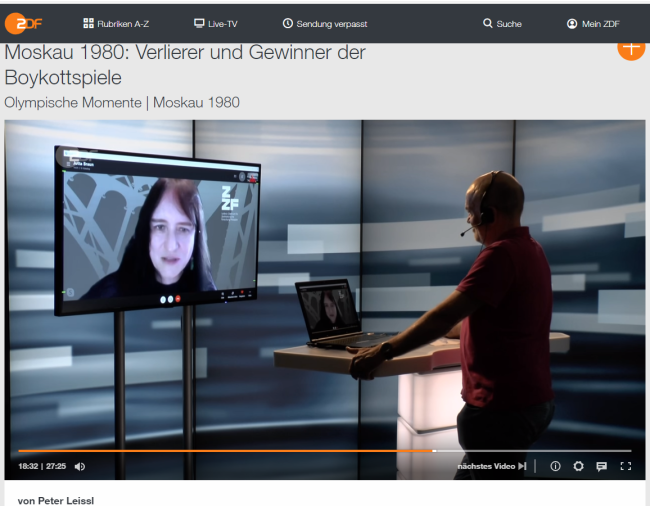Open Rubriken A-Z menu
Viewport: 650px width, 506px height.
116,24
